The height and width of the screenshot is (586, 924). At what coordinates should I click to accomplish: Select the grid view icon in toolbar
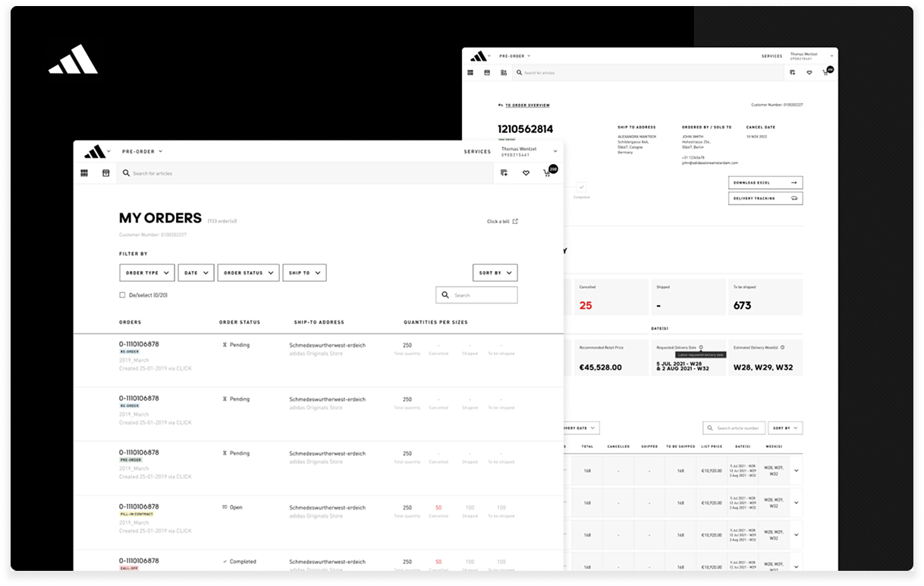coord(83,173)
